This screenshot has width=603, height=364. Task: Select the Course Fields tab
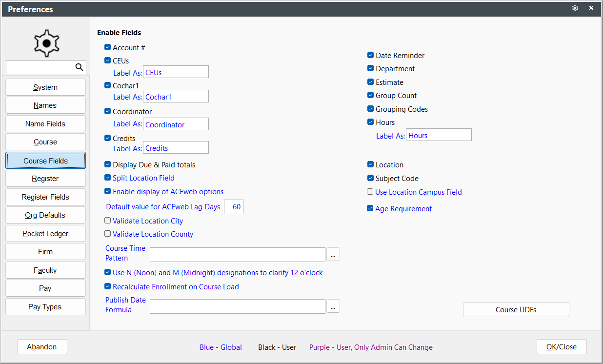tap(46, 161)
